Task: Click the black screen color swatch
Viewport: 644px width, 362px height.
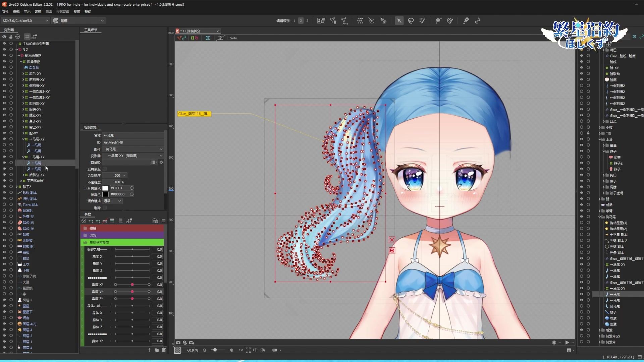Action: click(x=105, y=194)
